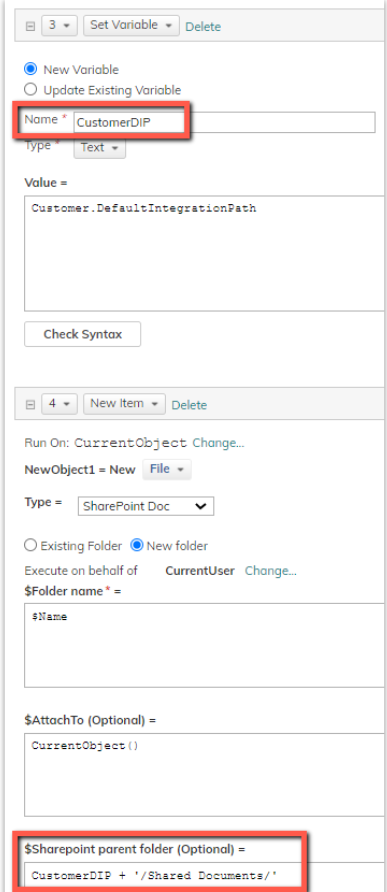Click the 'Run On:' label text

pos(48,443)
